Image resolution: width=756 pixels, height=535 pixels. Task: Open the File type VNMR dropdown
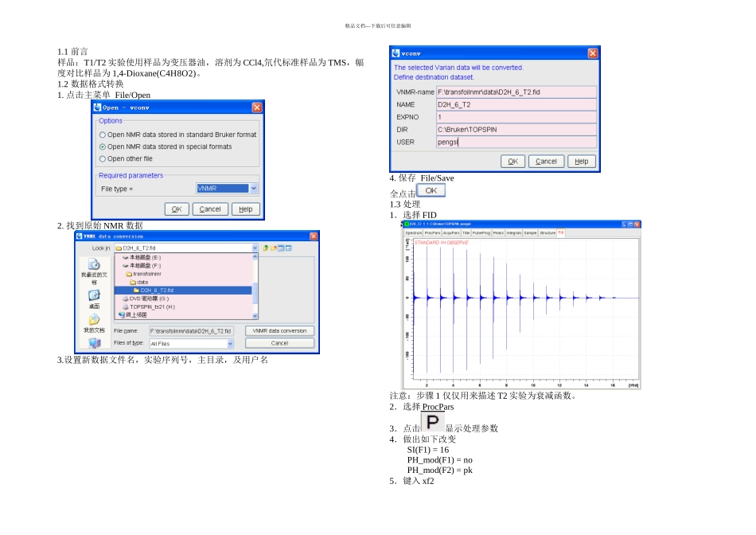tap(254, 188)
